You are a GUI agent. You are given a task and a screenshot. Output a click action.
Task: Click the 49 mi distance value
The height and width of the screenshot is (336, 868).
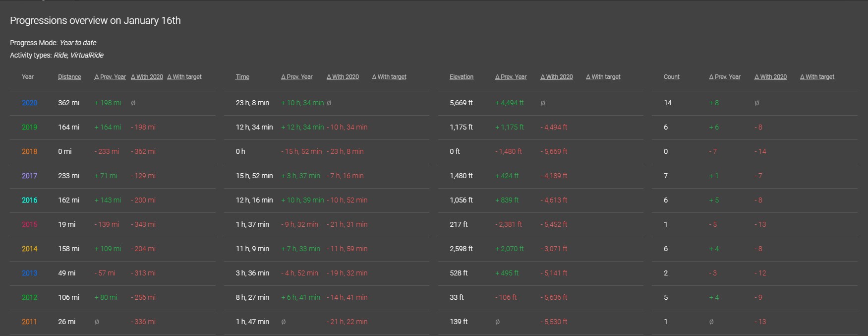[66, 273]
